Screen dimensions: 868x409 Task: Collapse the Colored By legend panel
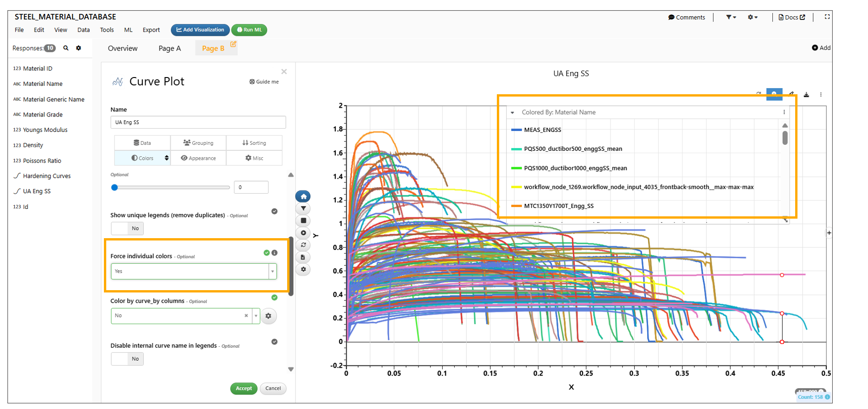pyautogui.click(x=512, y=112)
